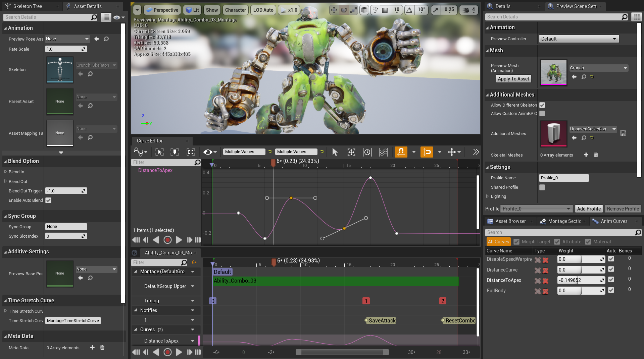The height and width of the screenshot is (359, 644).
Task: Expand the Blend In section
Action: click(x=6, y=172)
